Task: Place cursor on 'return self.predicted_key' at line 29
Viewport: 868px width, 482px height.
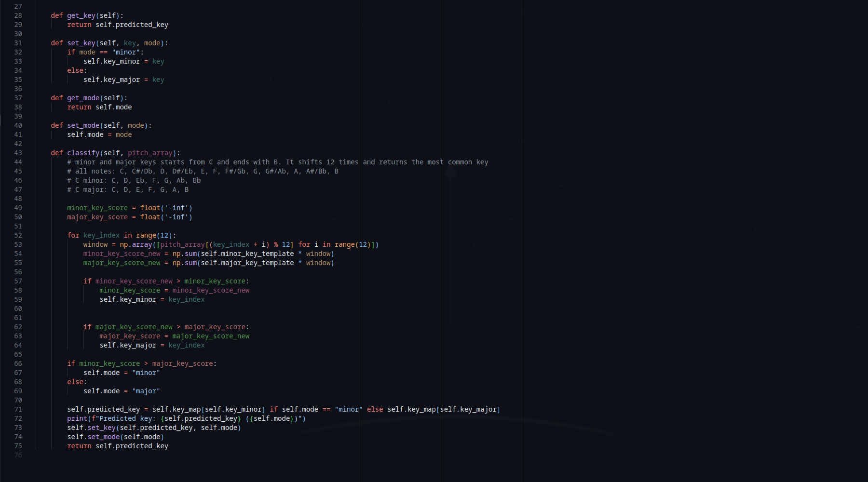Action: [118, 25]
